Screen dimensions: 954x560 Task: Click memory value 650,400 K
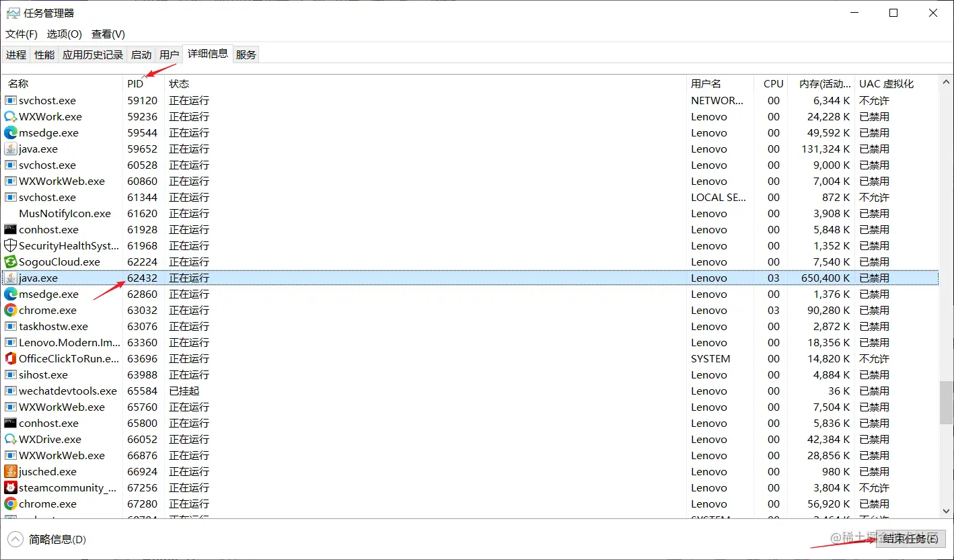coord(825,278)
